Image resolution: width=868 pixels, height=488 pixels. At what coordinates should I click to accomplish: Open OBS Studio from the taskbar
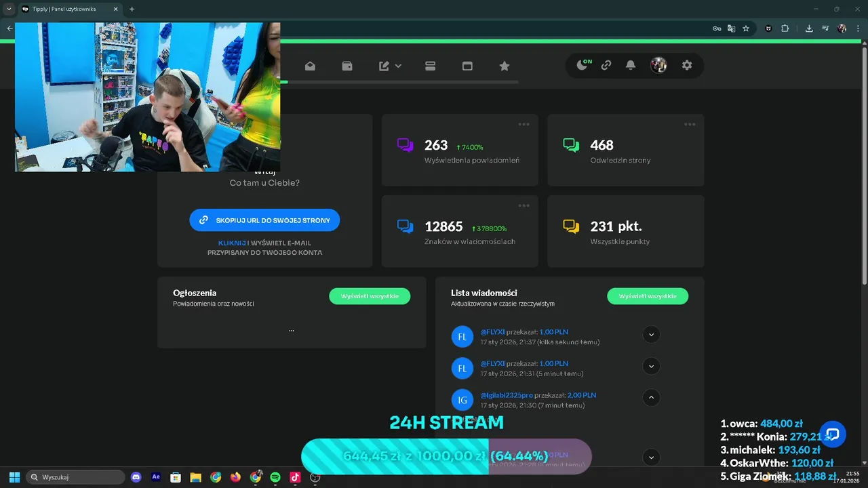315,477
